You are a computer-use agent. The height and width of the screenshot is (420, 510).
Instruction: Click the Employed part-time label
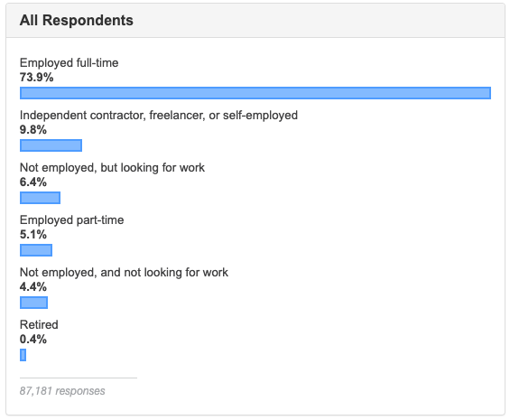click(72, 220)
